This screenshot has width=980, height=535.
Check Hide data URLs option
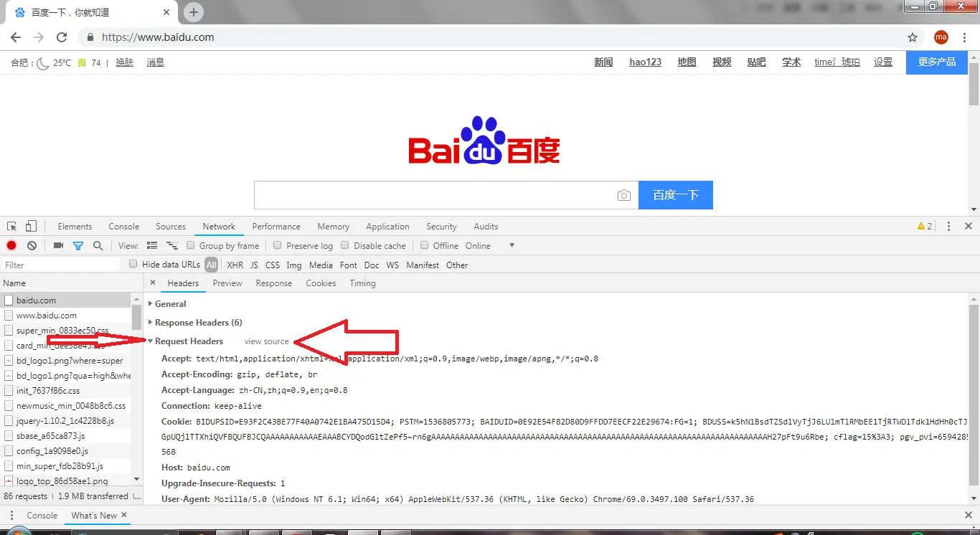[133, 264]
